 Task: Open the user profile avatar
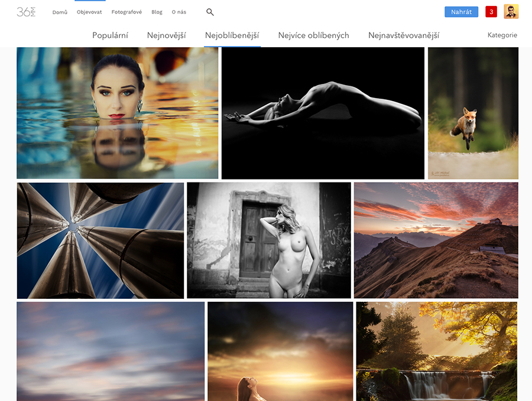[511, 12]
